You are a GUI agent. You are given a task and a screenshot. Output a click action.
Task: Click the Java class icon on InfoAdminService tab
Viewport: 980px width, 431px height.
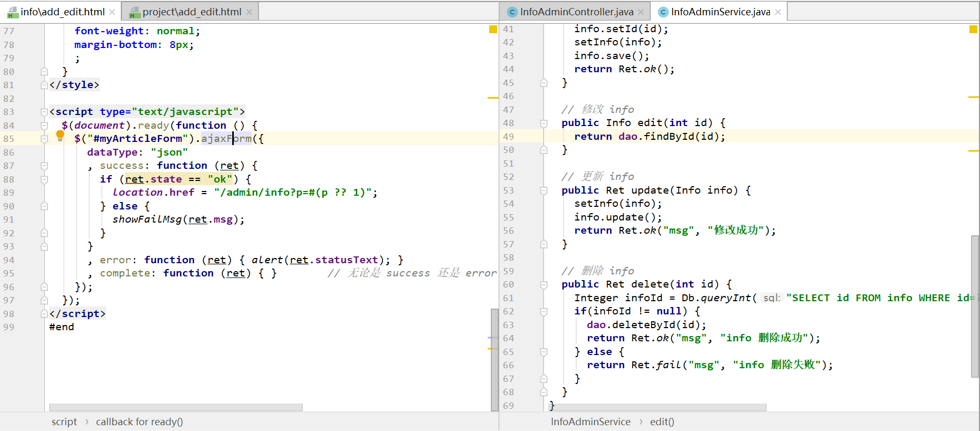coord(663,12)
